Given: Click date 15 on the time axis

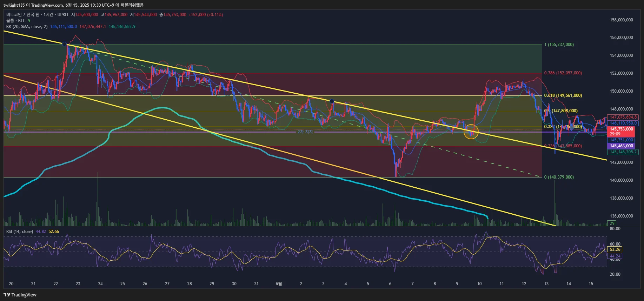Looking at the screenshot, I should [591, 284].
